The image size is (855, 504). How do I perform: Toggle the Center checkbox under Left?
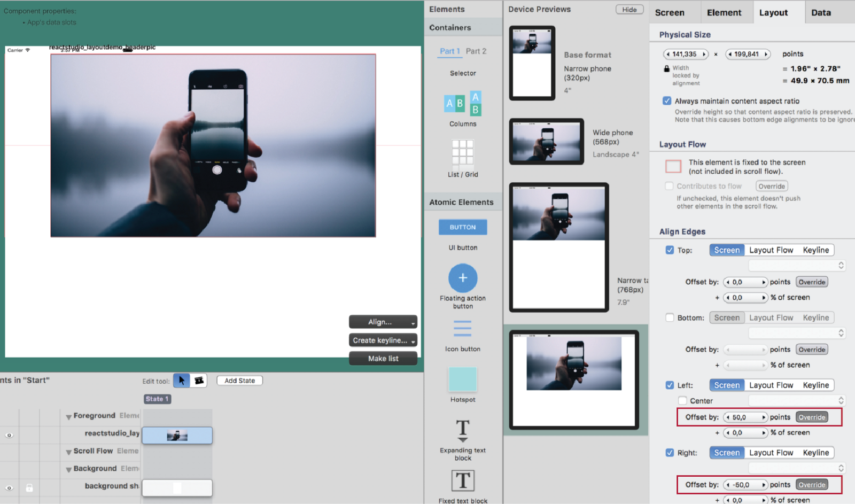pos(682,401)
